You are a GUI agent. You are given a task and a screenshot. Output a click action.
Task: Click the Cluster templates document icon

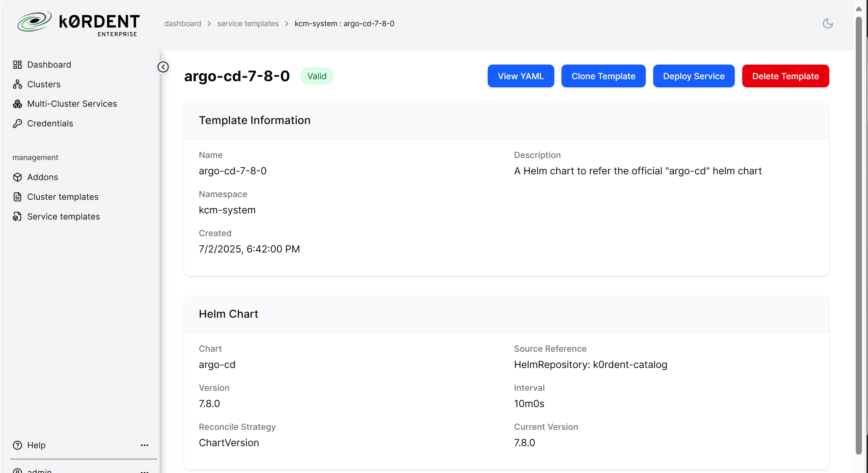click(x=17, y=197)
